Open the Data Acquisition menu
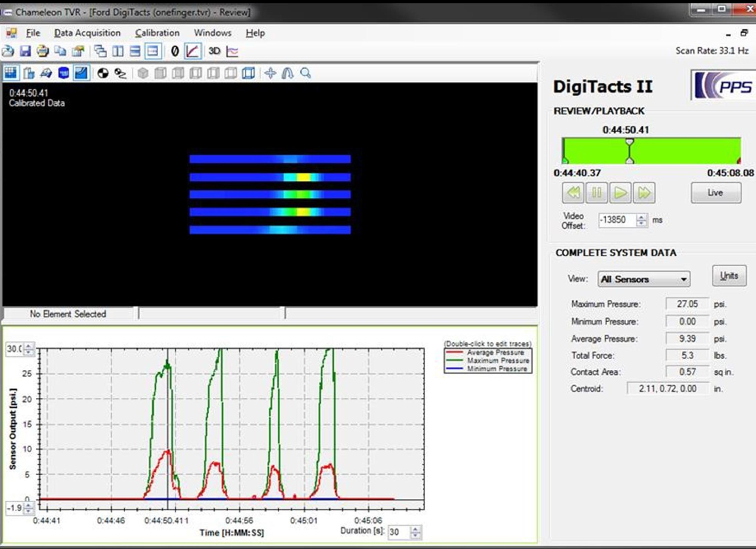 tap(87, 33)
